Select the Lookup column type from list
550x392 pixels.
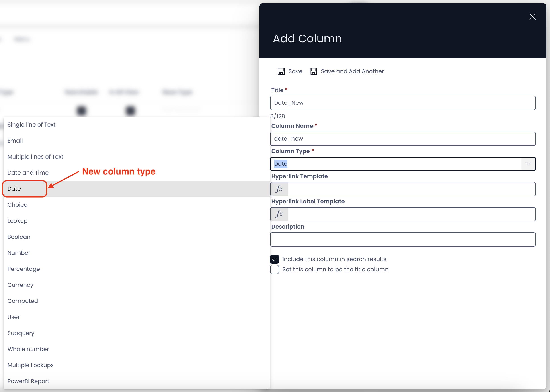(x=17, y=220)
